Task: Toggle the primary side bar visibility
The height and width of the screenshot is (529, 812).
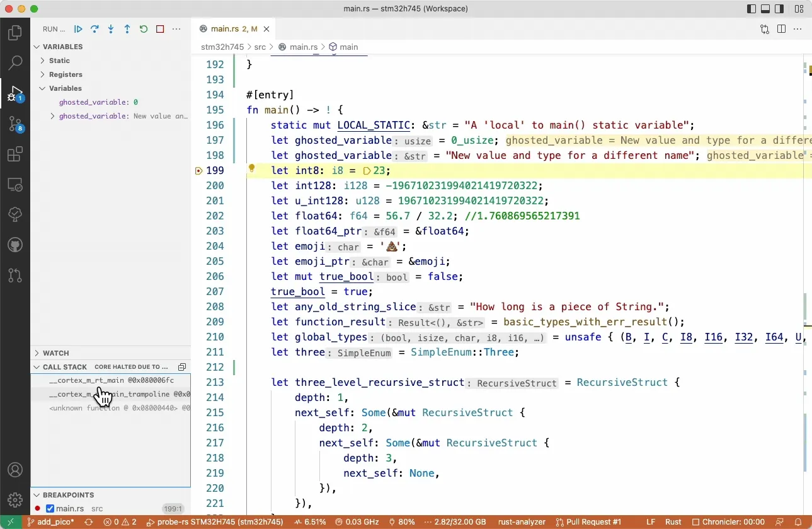Action: (751, 9)
